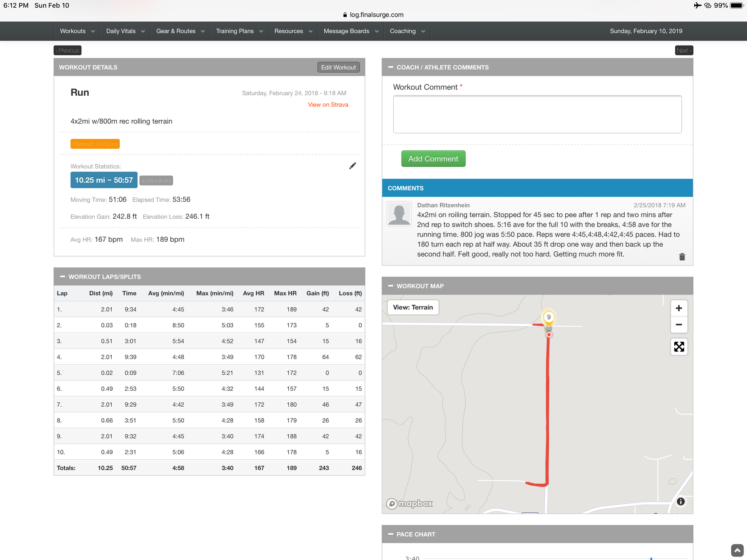Open map attribution info icon
Image resolution: width=747 pixels, height=560 pixels.
tap(680, 502)
